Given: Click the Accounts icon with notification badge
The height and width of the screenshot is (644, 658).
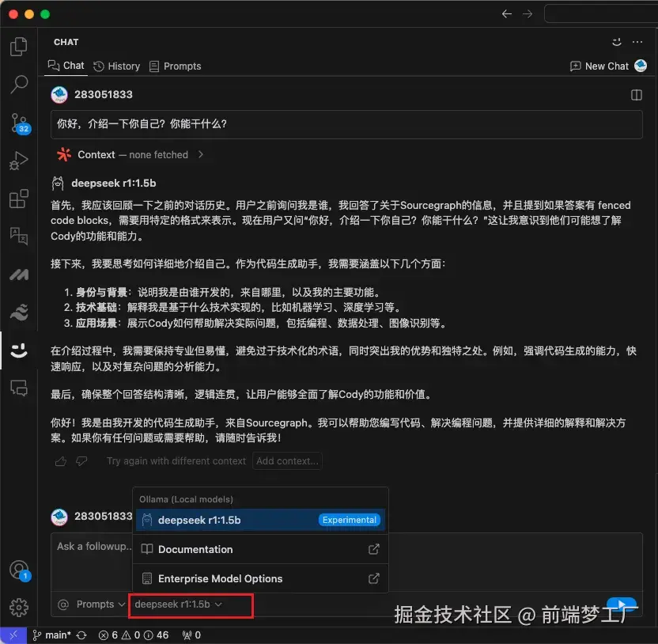Looking at the screenshot, I should (x=19, y=569).
